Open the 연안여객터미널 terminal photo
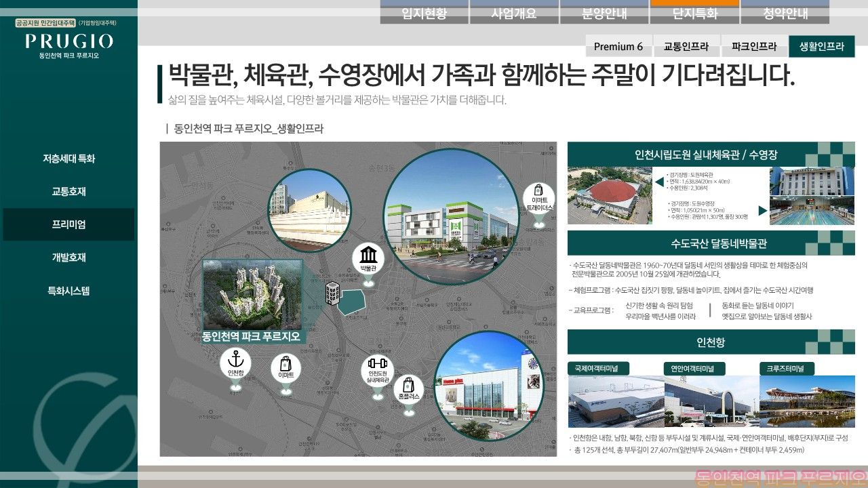Viewport: 868px width, 488px height. tap(711, 401)
